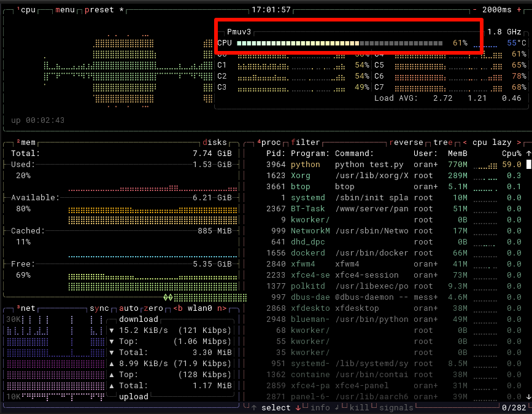Open the btop menu option
Image resolution: width=532 pixels, height=414 pixels.
pos(65,10)
